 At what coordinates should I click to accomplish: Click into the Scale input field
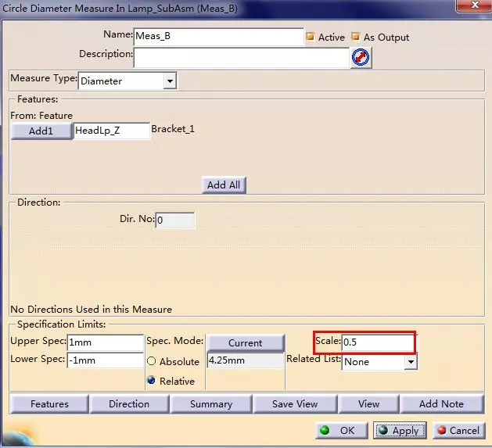point(377,342)
